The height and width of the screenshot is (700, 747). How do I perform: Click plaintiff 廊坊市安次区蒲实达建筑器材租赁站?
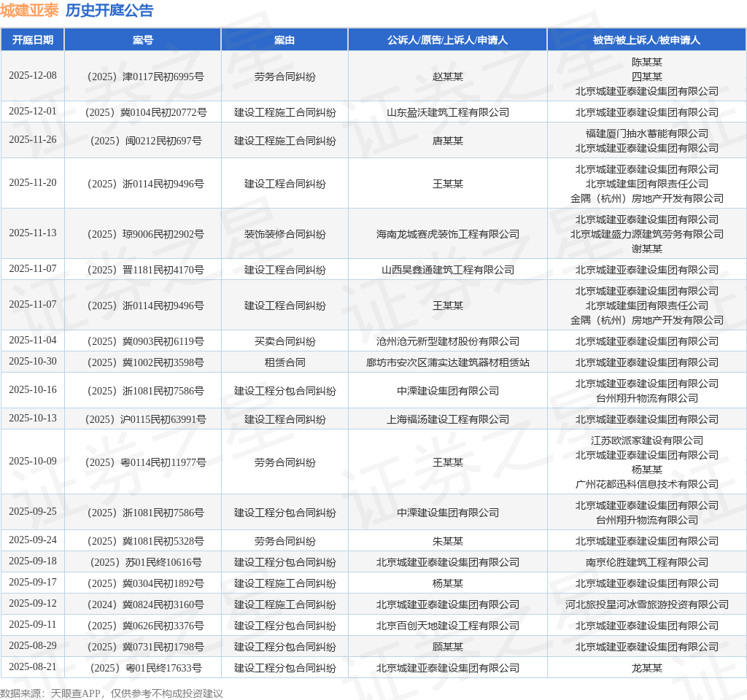click(x=447, y=362)
